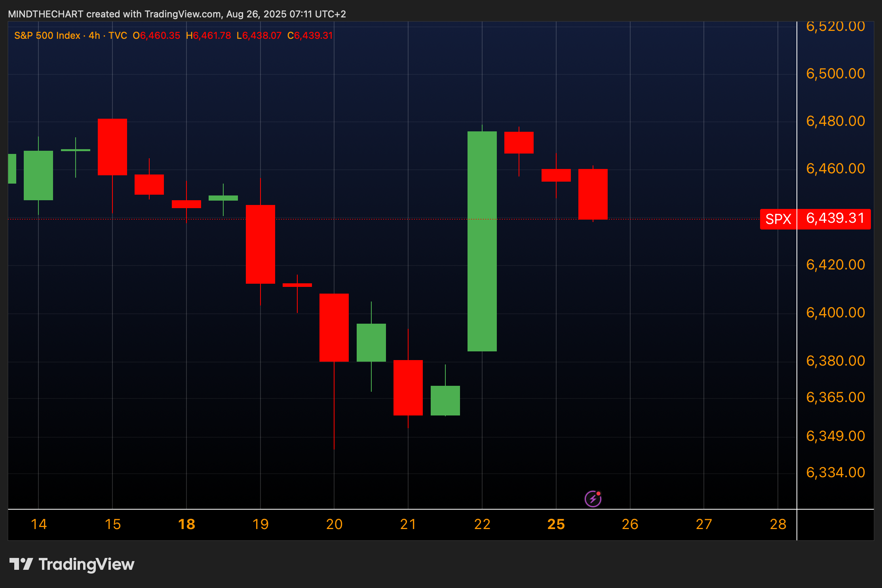
Task: Click the S&P 500 Index legend title
Action: coord(47,36)
